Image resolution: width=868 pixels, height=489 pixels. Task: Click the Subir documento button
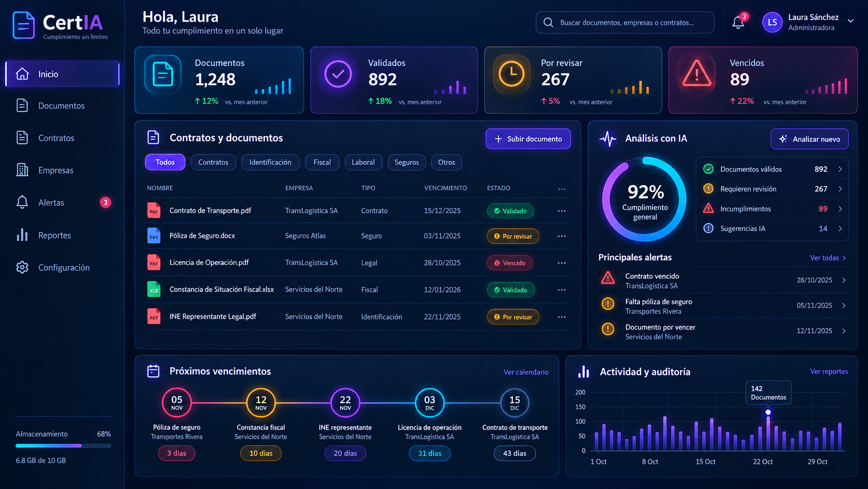coord(528,139)
